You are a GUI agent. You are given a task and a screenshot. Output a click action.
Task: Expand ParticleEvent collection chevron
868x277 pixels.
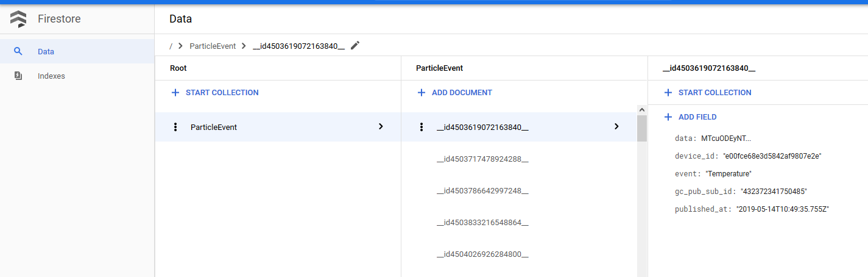click(381, 126)
